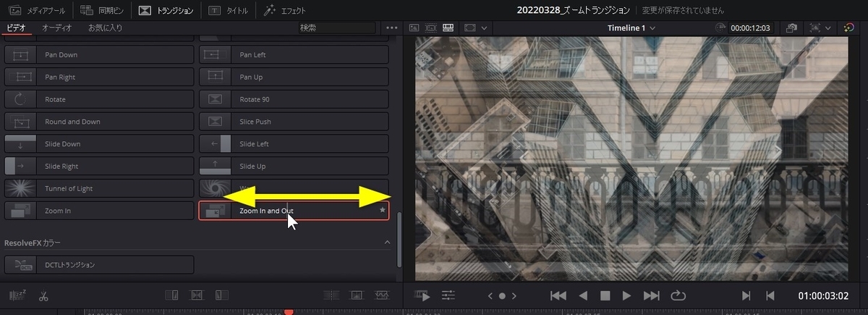Stop playback
This screenshot has height=315, width=868.
click(605, 295)
